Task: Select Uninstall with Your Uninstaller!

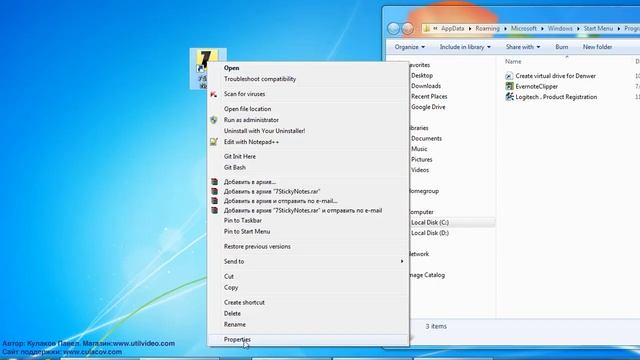Action: click(x=264, y=131)
